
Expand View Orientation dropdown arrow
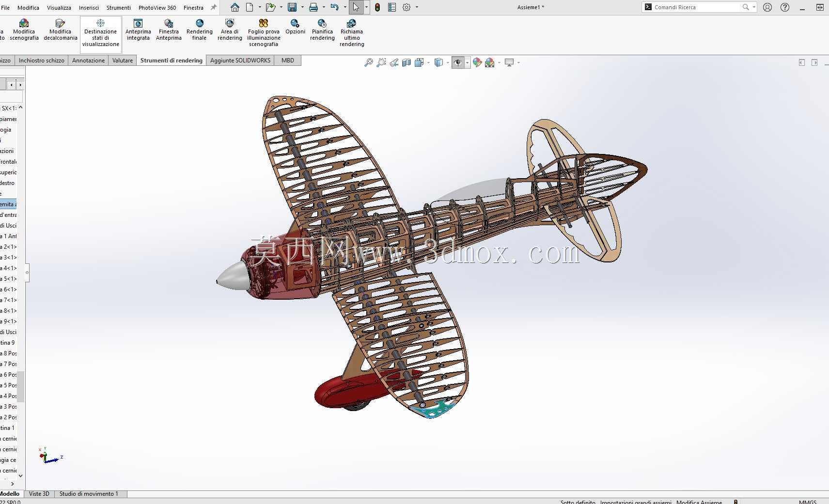click(x=428, y=62)
